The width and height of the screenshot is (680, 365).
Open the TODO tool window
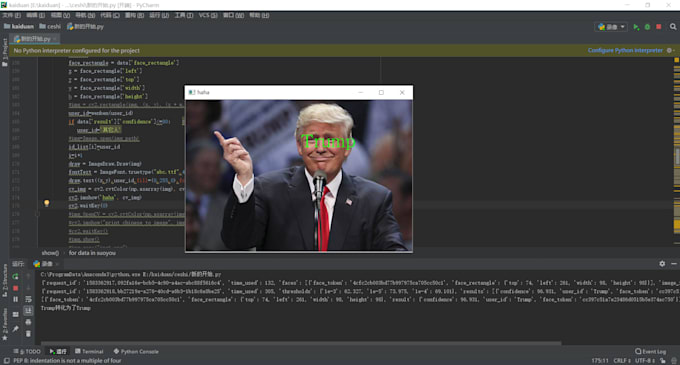click(x=26, y=352)
